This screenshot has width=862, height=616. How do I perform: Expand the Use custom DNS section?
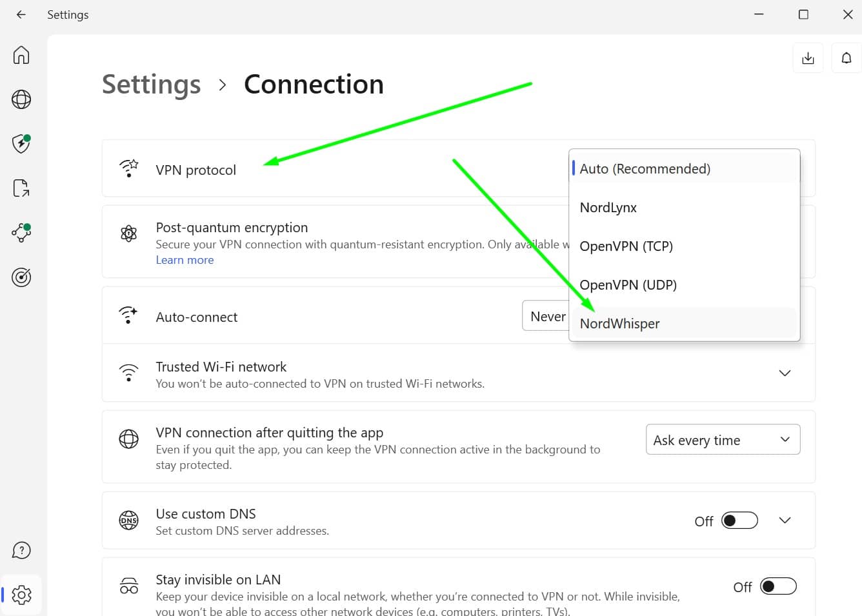click(785, 520)
